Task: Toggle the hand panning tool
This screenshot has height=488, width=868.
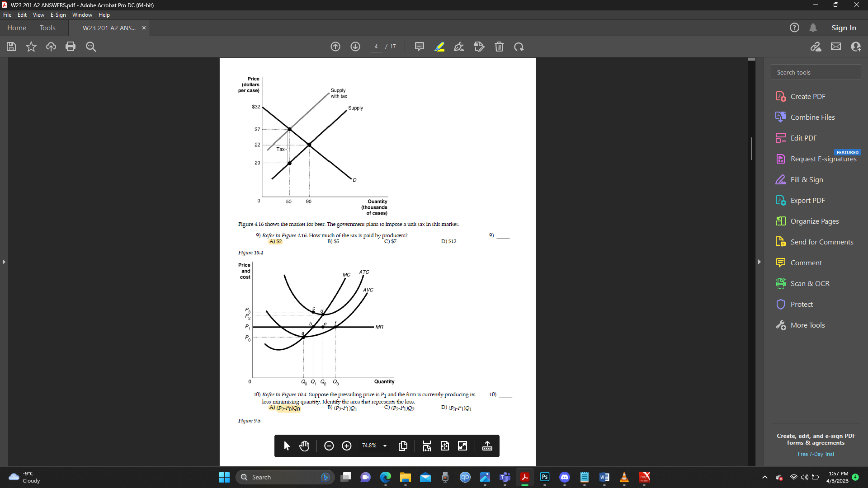Action: (304, 446)
